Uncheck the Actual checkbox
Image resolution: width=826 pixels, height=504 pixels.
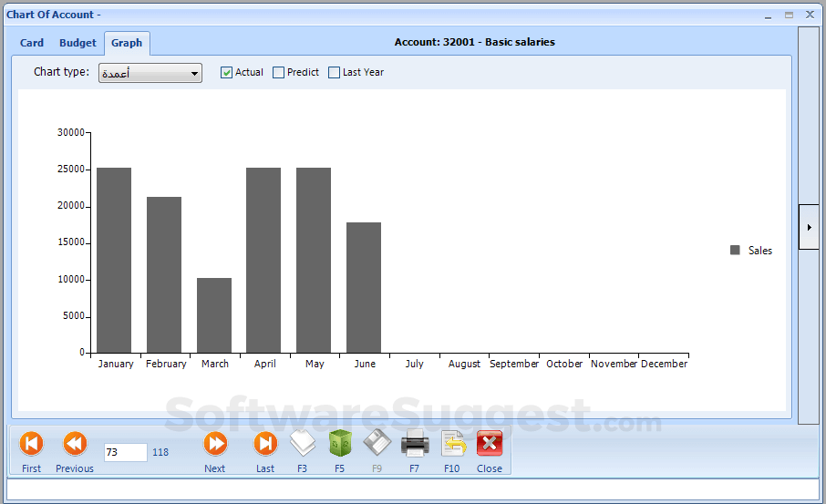click(226, 73)
